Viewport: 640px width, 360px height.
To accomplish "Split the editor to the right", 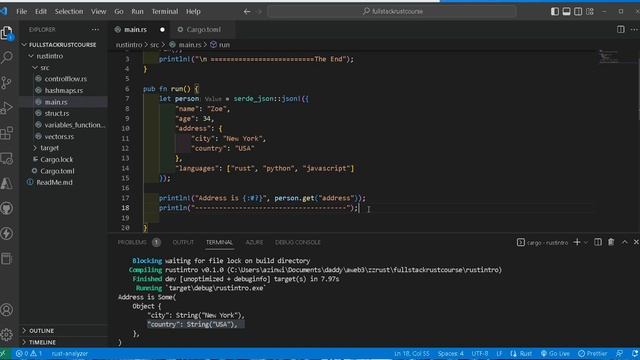I will point(620,29).
